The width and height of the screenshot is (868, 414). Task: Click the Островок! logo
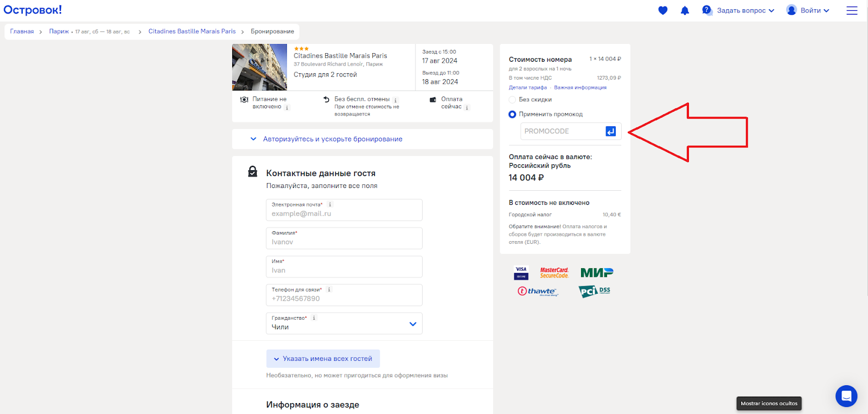[x=33, y=10]
